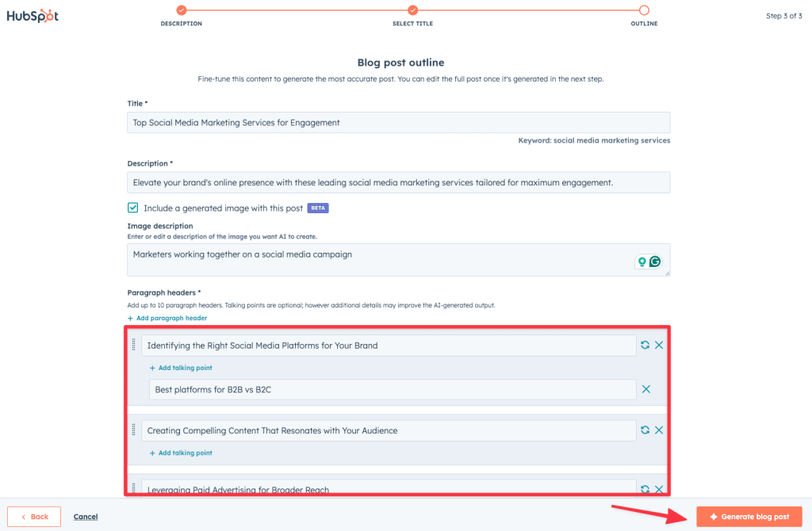Screen dimensions: 812x531
Task: Regenerate the 'Creating Compelling Content' header
Action: click(x=645, y=430)
